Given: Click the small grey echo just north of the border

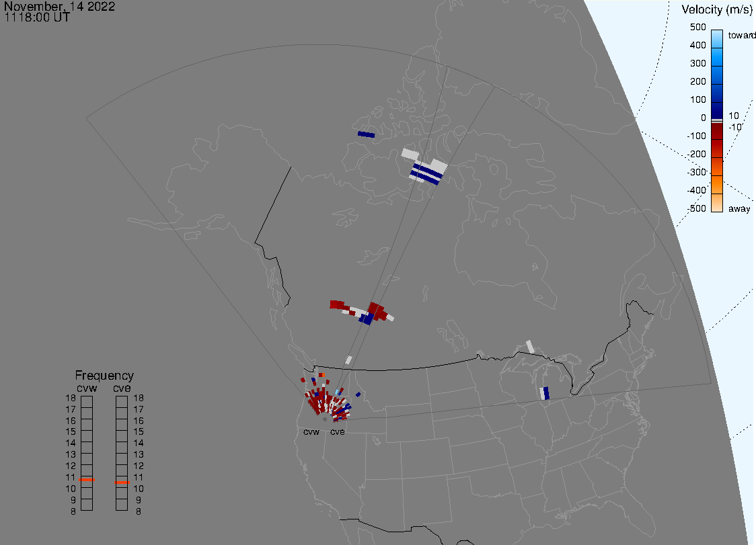Looking at the screenshot, I should pyautogui.click(x=348, y=360).
